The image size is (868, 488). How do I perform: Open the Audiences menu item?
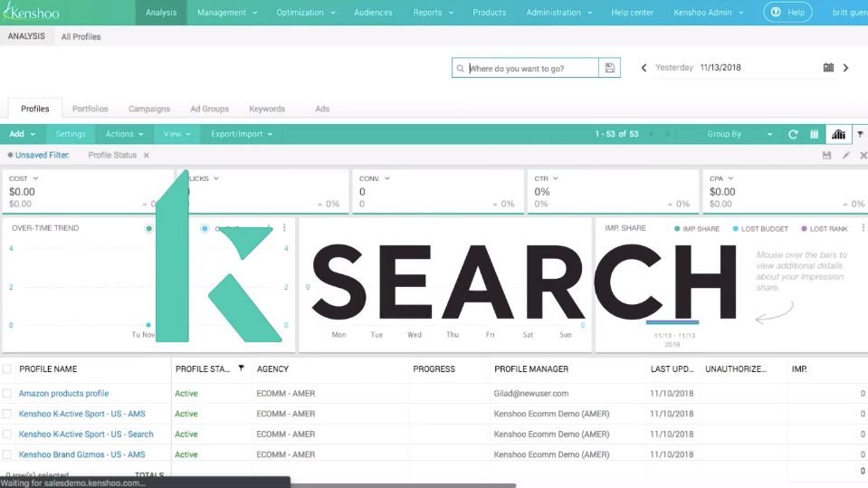point(373,12)
